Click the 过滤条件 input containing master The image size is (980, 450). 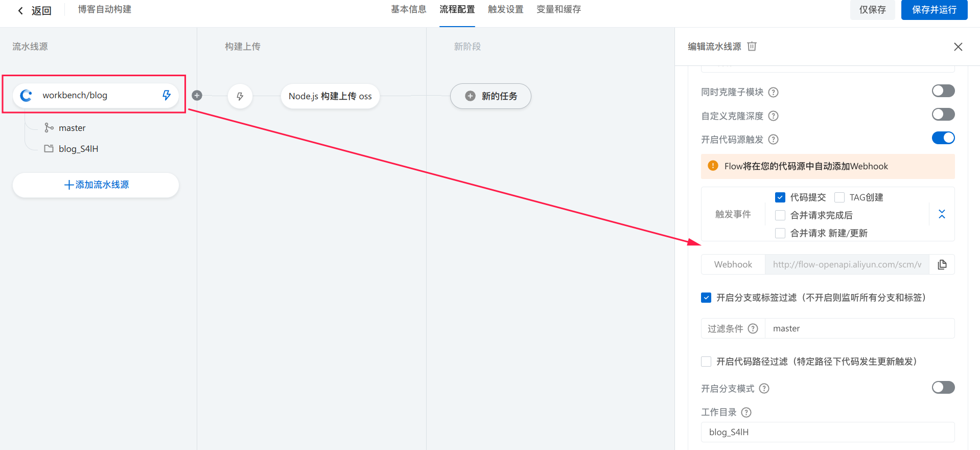click(859, 329)
